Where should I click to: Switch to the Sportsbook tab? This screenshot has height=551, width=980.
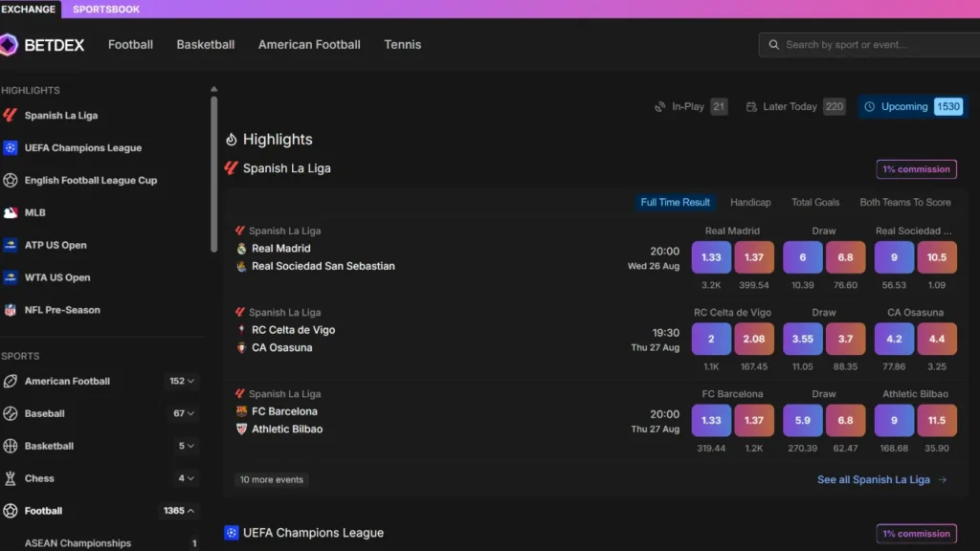(106, 9)
